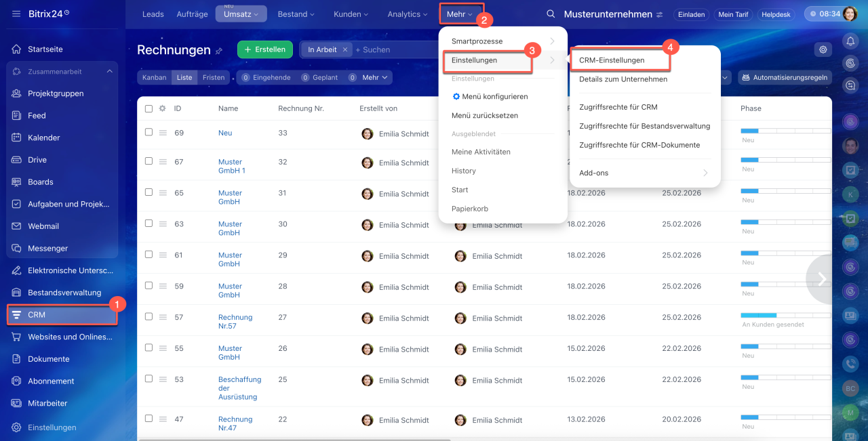Image resolution: width=868 pixels, height=441 pixels.
Task: Open chat search icon in right panel below bell
Action: coord(850,85)
